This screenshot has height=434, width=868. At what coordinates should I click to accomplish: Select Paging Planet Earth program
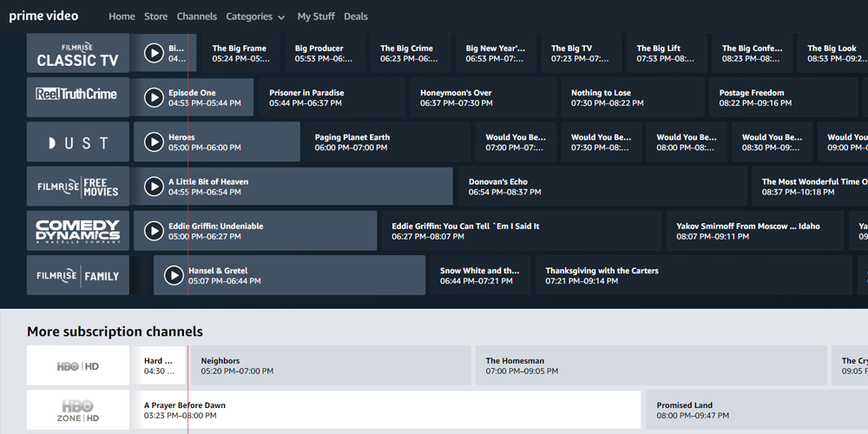tap(387, 141)
